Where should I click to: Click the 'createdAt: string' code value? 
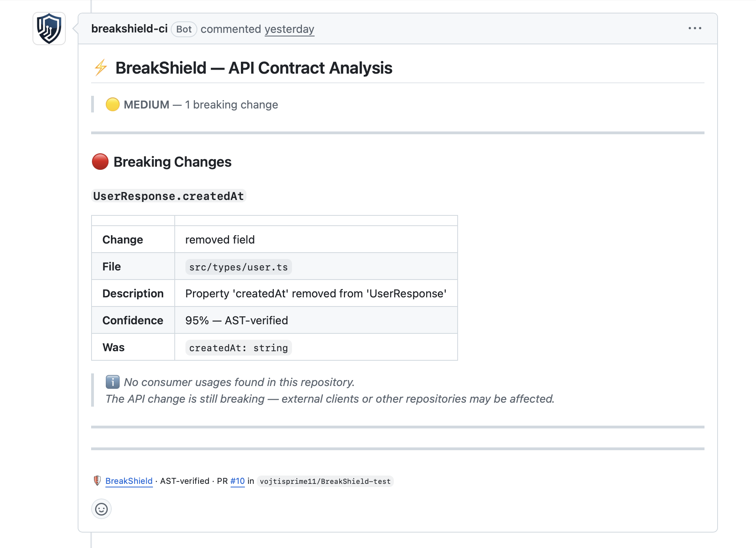[x=239, y=348]
